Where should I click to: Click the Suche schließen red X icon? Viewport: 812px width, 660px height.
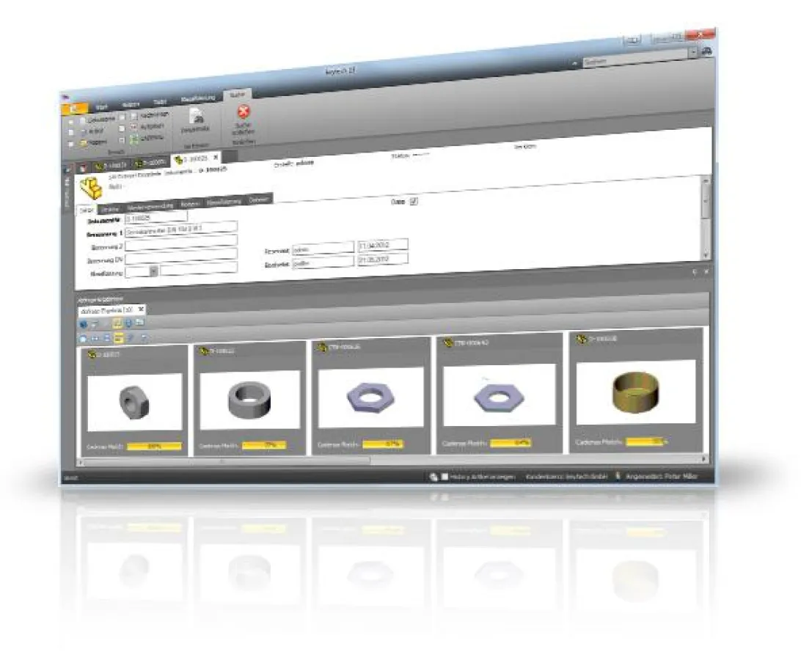(242, 111)
